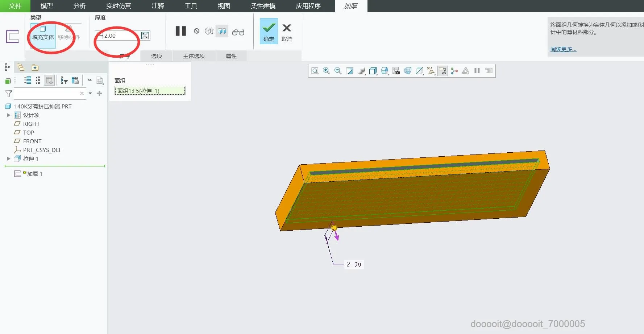
Task: Click the zoom in magnifier icon
Action: tap(326, 71)
